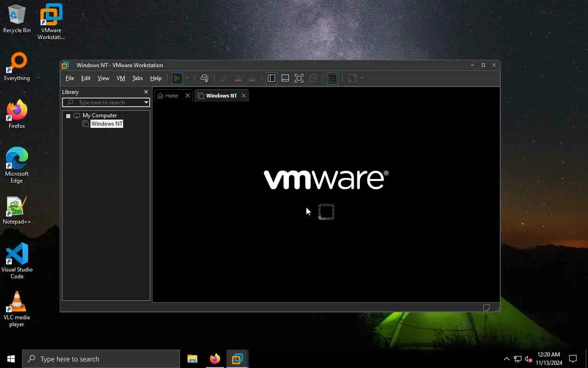Open Recycle Bin desktop icon
The height and width of the screenshot is (368, 588).
17,19
